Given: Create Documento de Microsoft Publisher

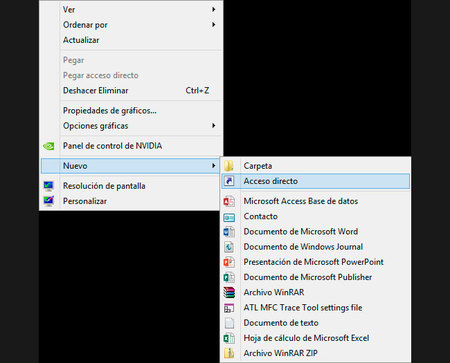Looking at the screenshot, I should point(315,277).
